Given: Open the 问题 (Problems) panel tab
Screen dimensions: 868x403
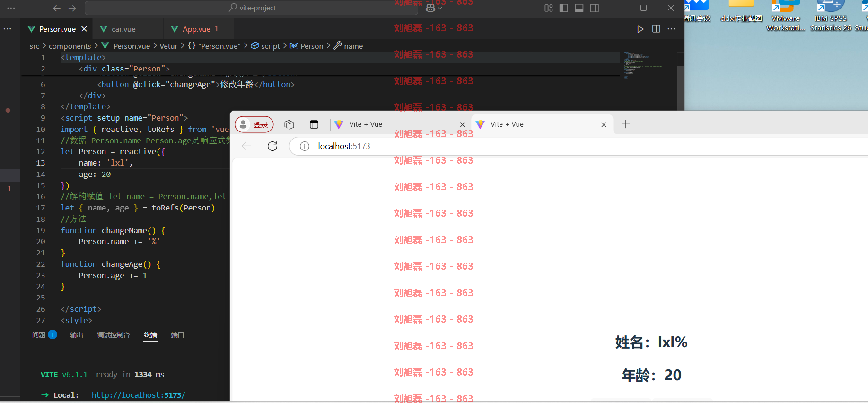Looking at the screenshot, I should [44, 335].
